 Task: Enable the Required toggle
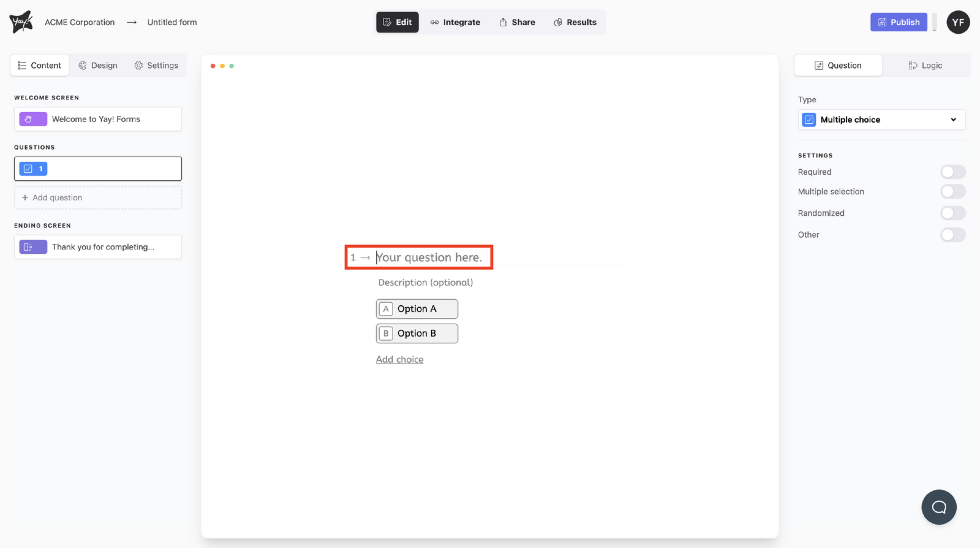(952, 172)
